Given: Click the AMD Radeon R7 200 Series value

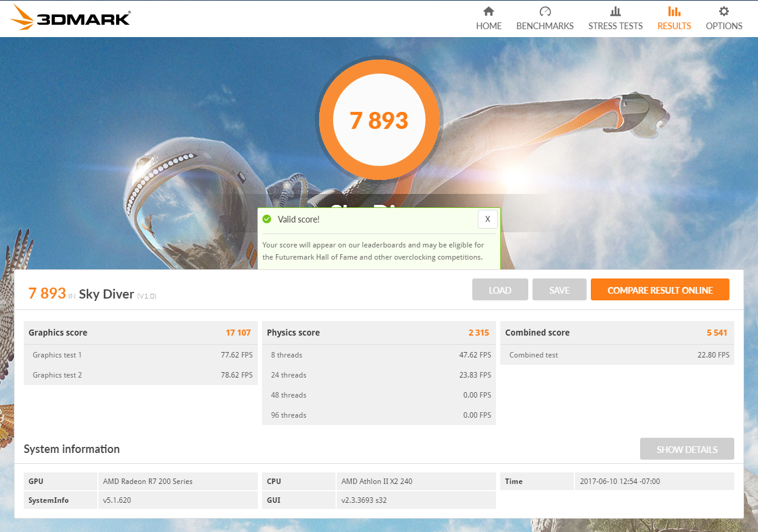Looking at the screenshot, I should (x=148, y=482).
